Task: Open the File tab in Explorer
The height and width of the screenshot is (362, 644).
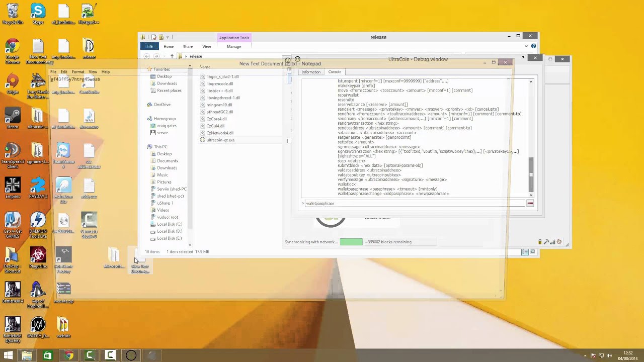Action: [x=149, y=46]
